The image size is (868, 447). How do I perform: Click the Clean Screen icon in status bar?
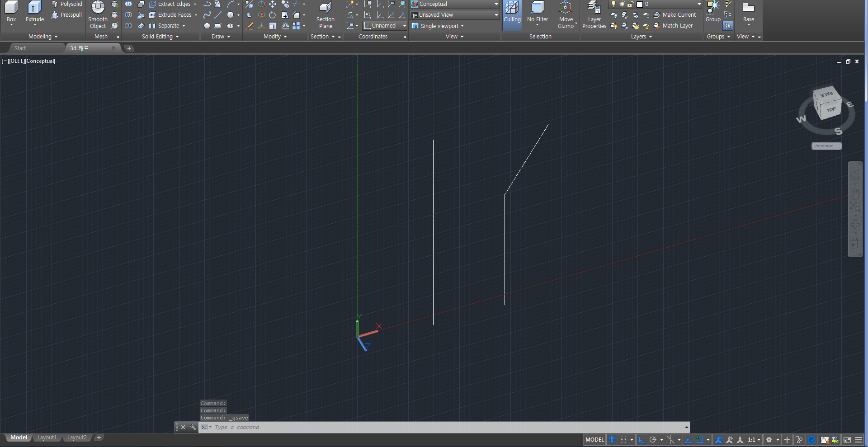[x=847, y=440]
